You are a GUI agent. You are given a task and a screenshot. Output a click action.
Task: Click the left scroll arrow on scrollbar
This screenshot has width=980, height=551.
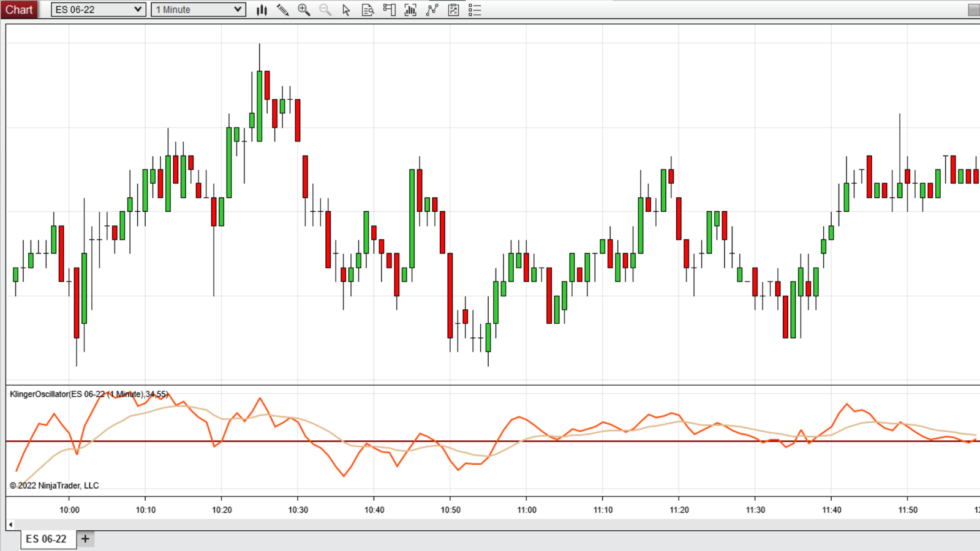(x=10, y=525)
